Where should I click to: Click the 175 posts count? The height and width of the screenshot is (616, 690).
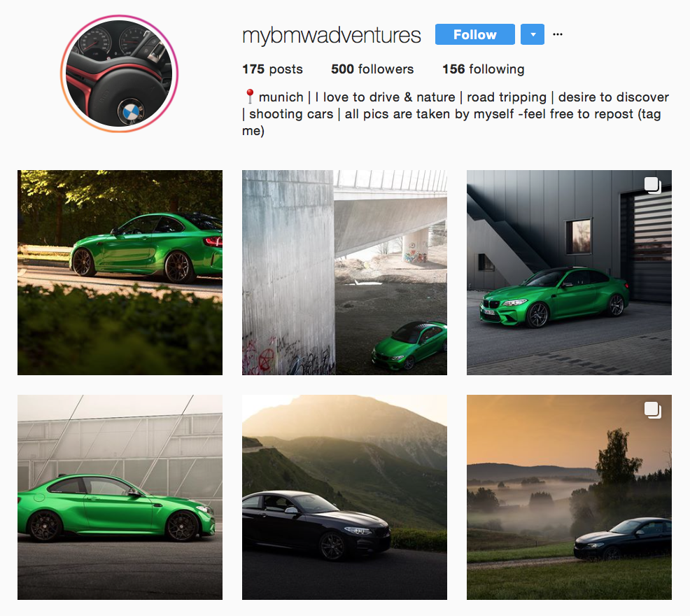pyautogui.click(x=272, y=69)
